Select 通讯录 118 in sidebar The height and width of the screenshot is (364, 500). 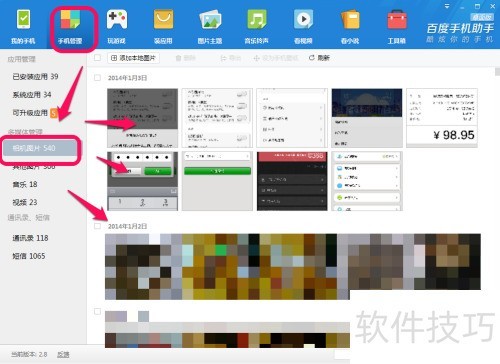pyautogui.click(x=30, y=238)
